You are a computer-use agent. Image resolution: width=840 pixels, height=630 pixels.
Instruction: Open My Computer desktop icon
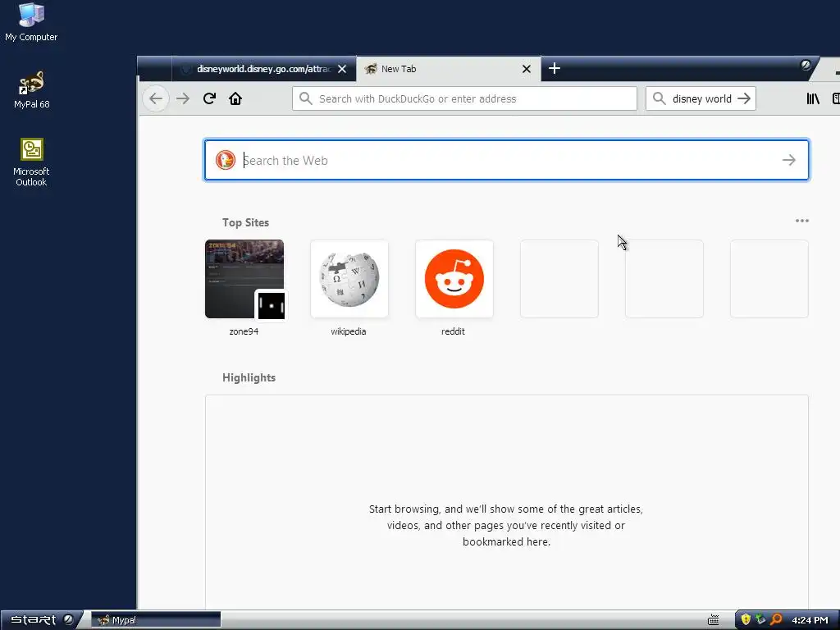[31, 22]
